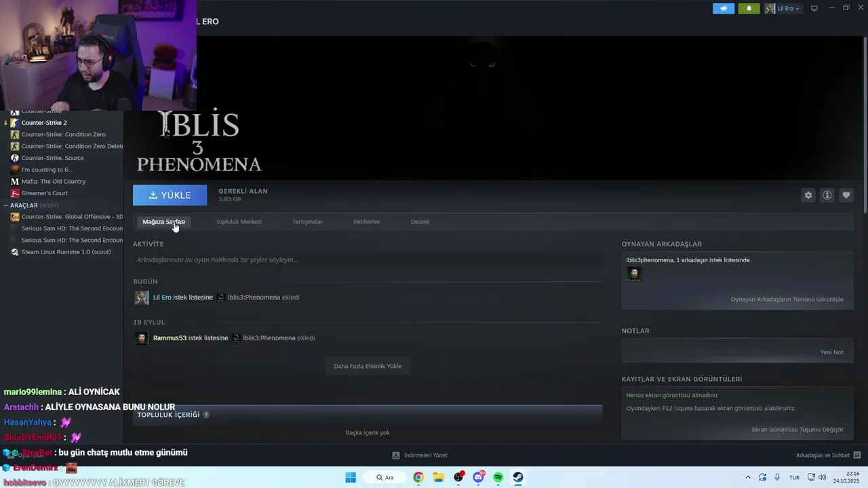Open İndirmeleri Yönet downloads bar

click(x=420, y=455)
